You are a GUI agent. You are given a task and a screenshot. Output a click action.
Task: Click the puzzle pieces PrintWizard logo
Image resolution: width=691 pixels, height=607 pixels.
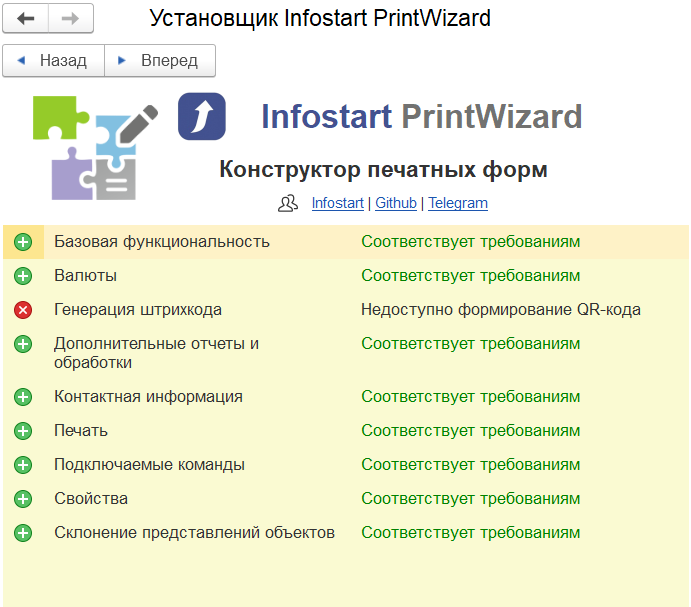point(96,146)
